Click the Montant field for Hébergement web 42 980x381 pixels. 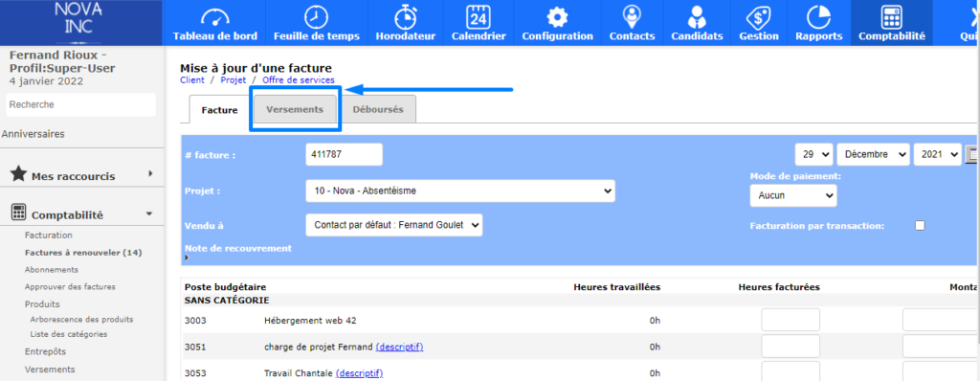(x=941, y=321)
